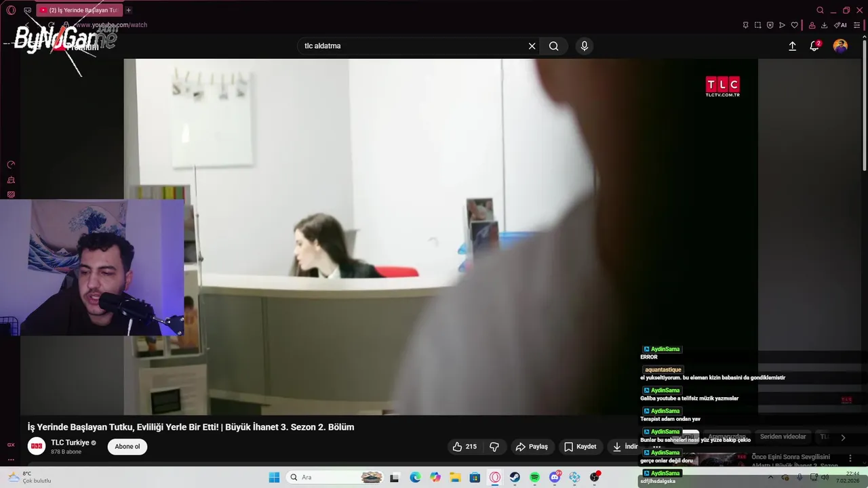The image size is (868, 488).
Task: Open the Easy Setup sliders icon
Action: click(856, 25)
